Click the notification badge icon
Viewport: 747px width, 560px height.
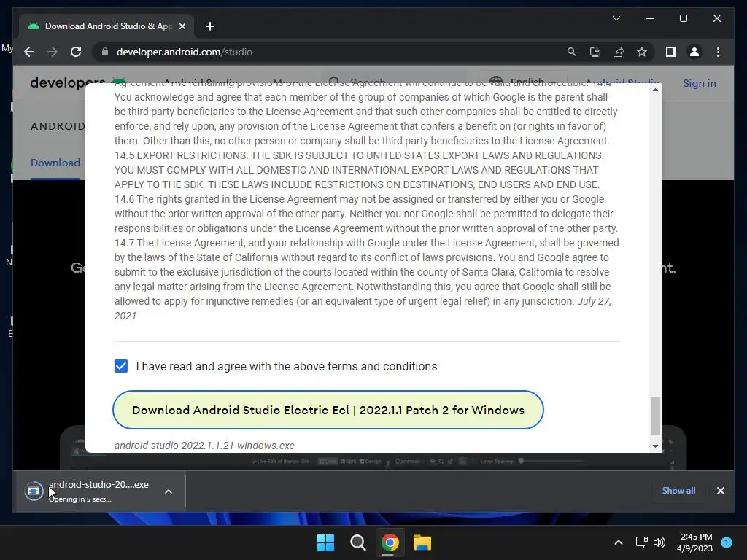727,542
